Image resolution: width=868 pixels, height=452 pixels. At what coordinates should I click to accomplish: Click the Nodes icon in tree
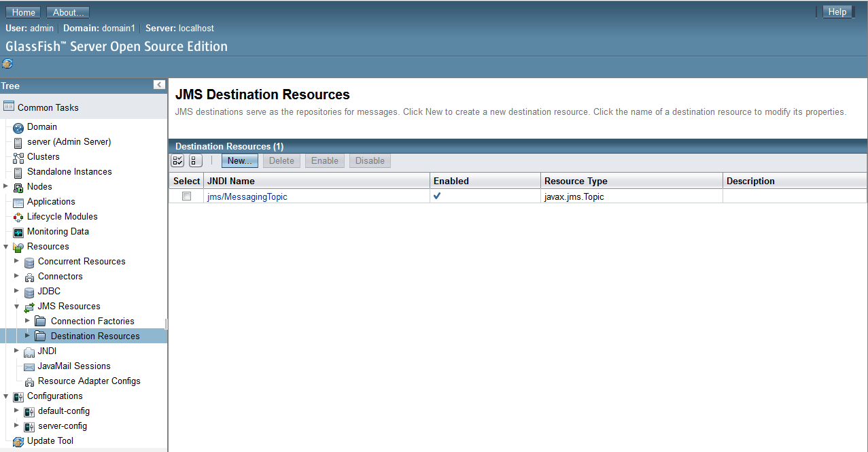(x=18, y=188)
